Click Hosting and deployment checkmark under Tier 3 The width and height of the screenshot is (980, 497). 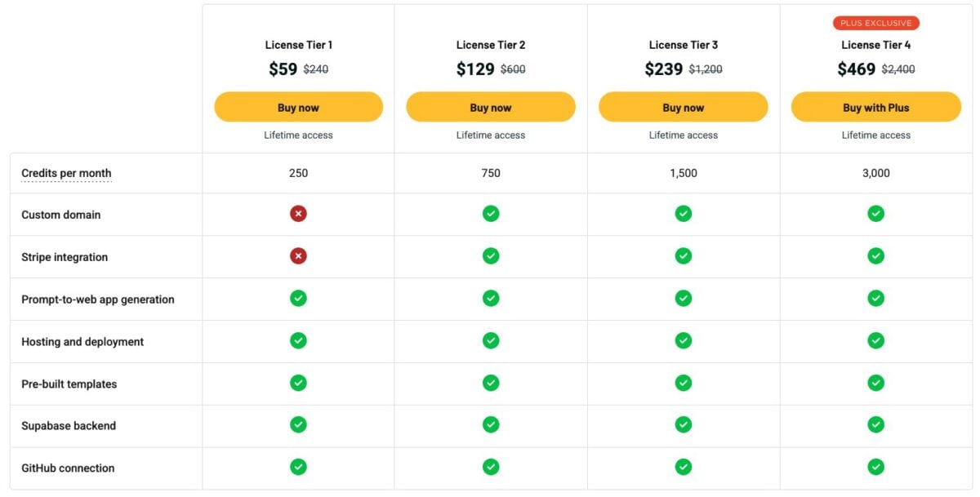[x=684, y=340]
